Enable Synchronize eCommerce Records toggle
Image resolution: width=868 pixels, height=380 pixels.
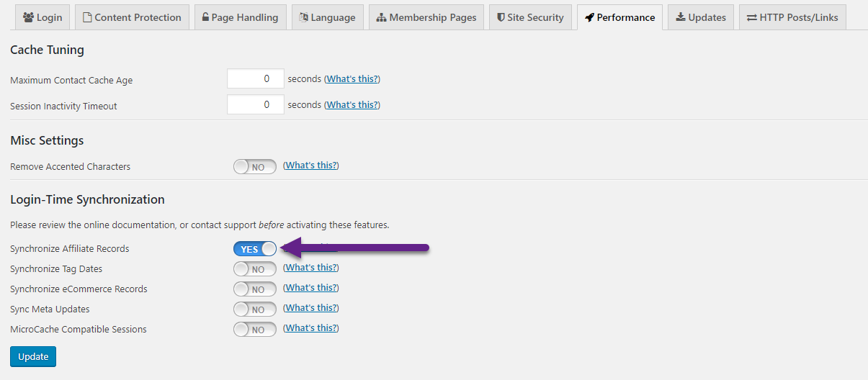coord(255,289)
